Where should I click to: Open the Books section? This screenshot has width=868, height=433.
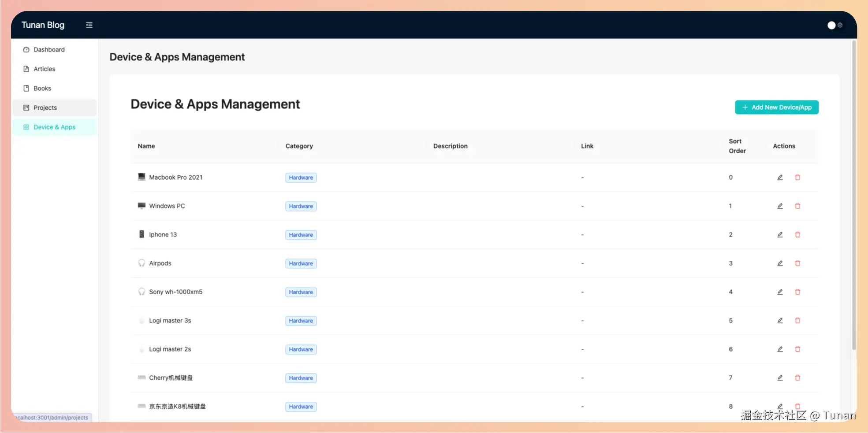[55, 89]
